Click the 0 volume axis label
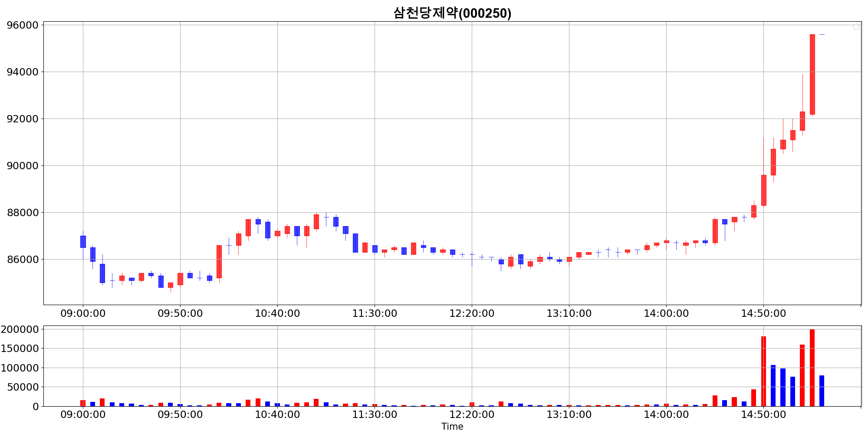This screenshot has height=434, width=868. (x=36, y=407)
